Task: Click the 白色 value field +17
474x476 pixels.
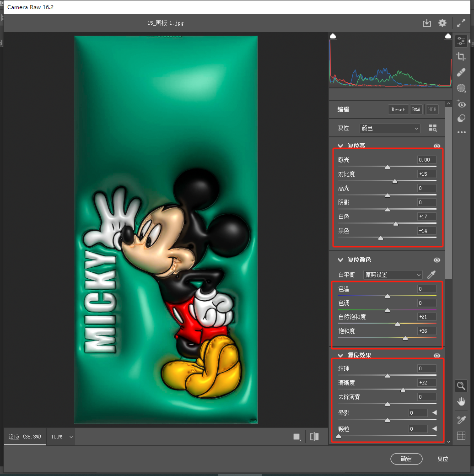Action: pyautogui.click(x=427, y=216)
